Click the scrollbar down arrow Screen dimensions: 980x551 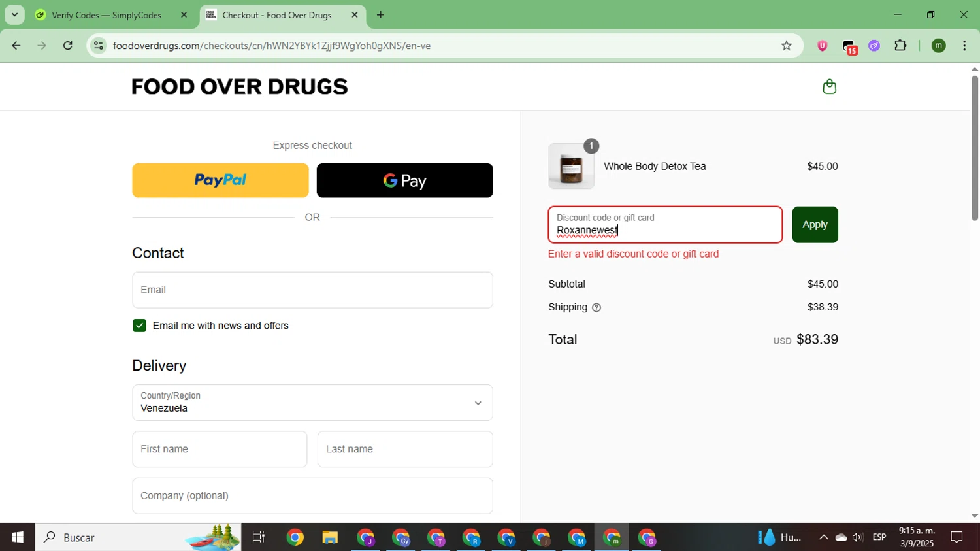974,516
